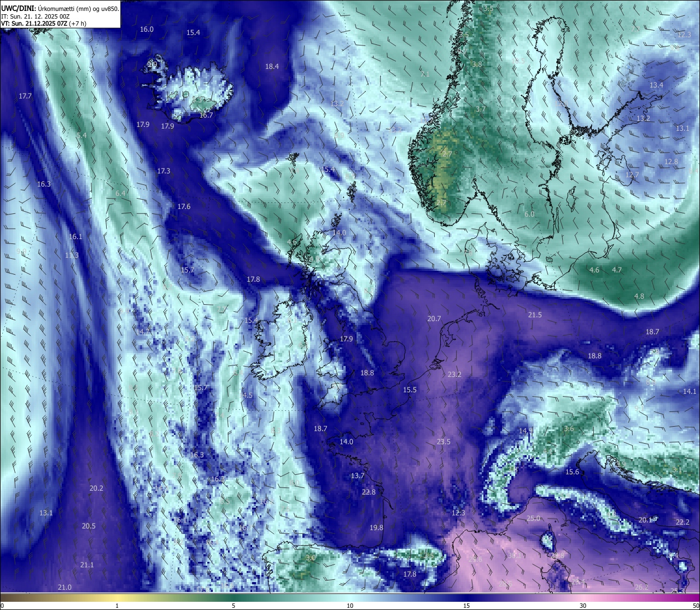Screen dimensions: 700x610
Task: Click the 50 tick label on color scale
Action: point(696,606)
